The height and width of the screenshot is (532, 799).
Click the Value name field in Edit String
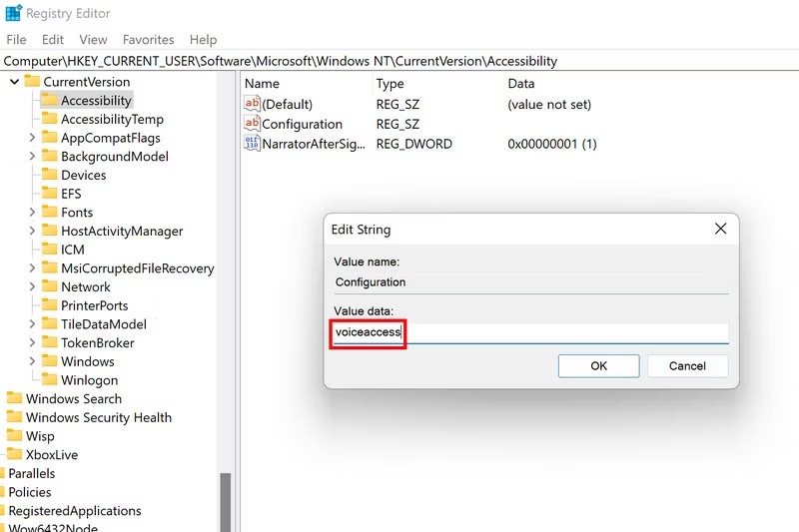pyautogui.click(x=531, y=282)
